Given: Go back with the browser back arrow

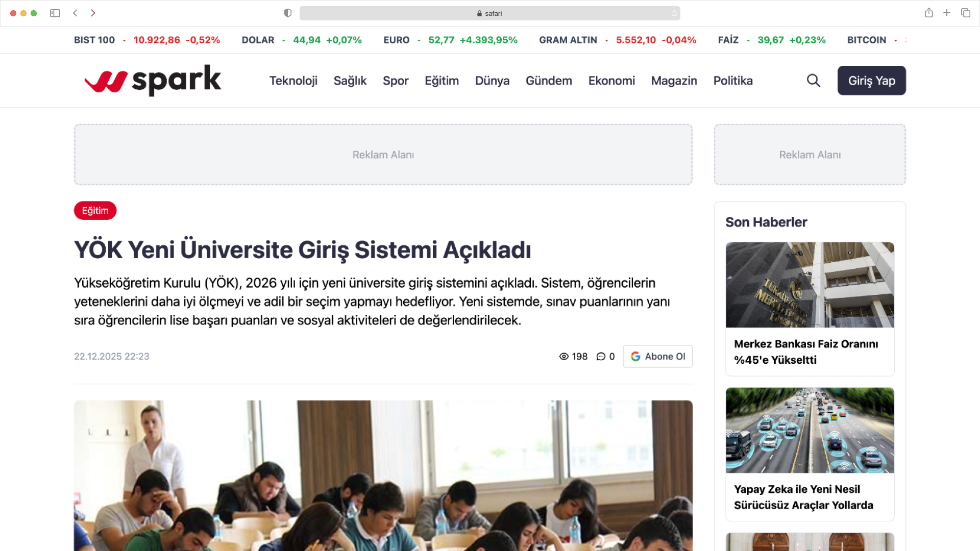Looking at the screenshot, I should pos(75,13).
